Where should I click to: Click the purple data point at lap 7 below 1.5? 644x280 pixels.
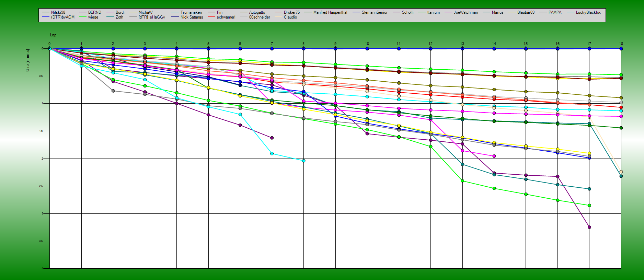(x=272, y=138)
